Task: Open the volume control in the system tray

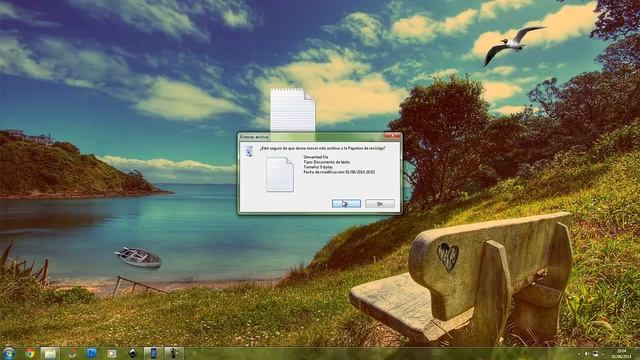Action: [587, 354]
